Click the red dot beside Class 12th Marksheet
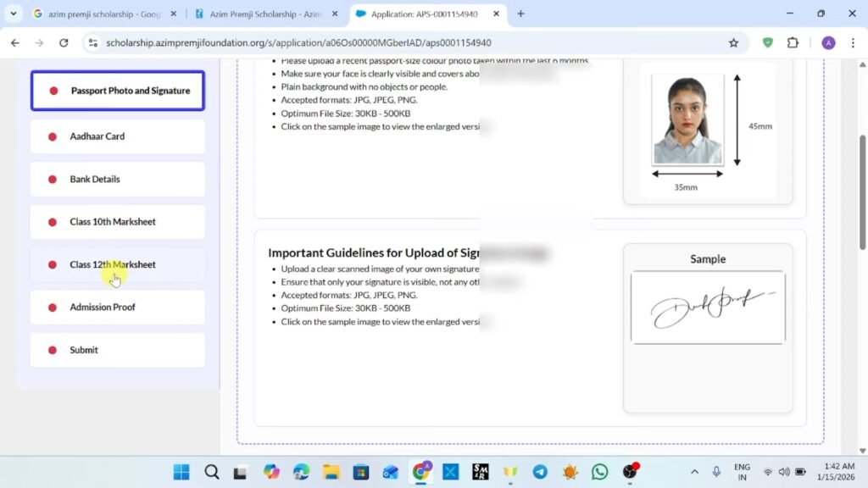 point(55,263)
